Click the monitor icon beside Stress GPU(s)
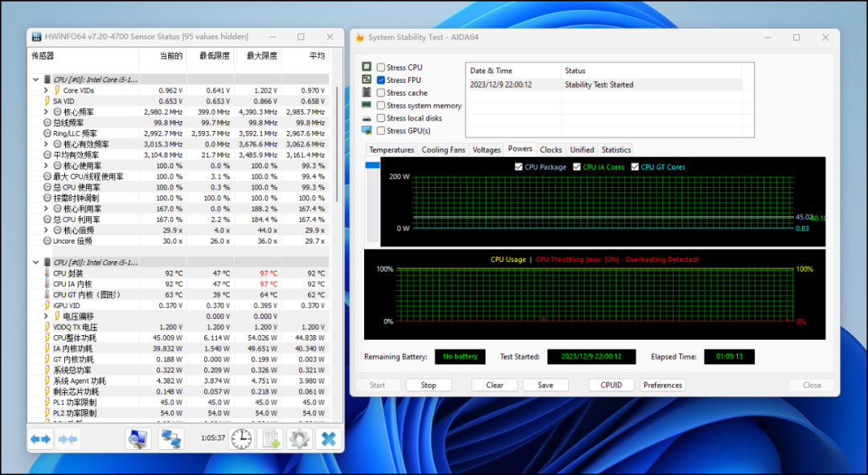This screenshot has height=475, width=868. [366, 131]
